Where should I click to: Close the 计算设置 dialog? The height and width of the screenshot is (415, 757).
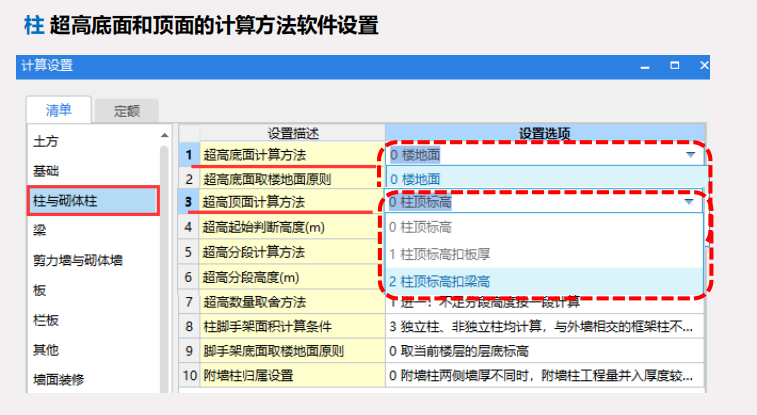pyautogui.click(x=703, y=66)
